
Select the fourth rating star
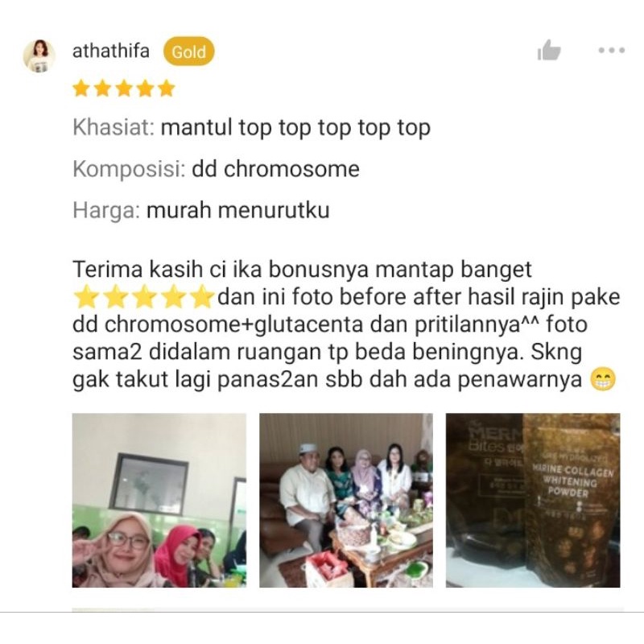click(145, 89)
